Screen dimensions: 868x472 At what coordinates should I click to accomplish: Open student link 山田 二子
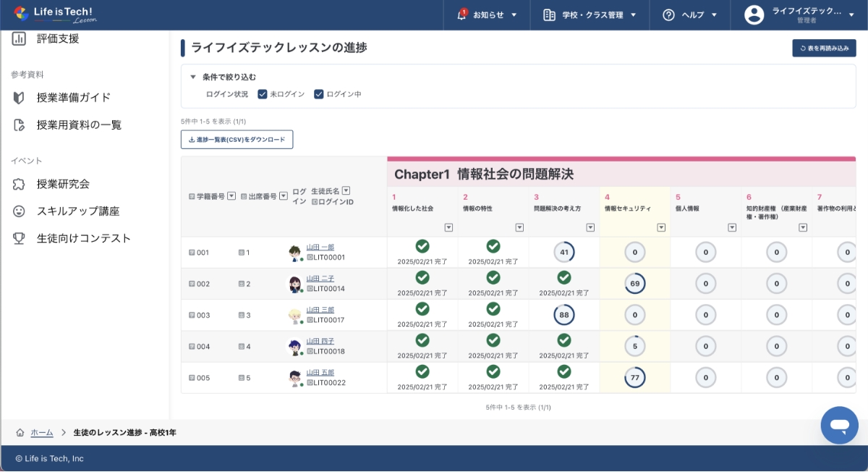pos(320,279)
